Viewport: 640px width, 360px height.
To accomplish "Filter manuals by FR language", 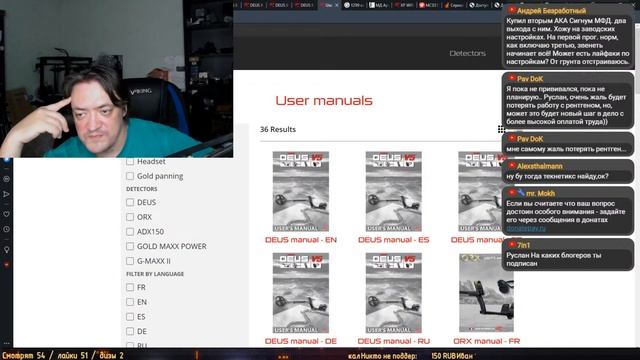I will [x=130, y=287].
